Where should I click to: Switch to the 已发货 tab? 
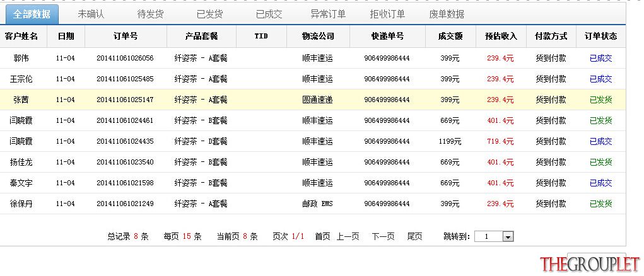pos(209,14)
